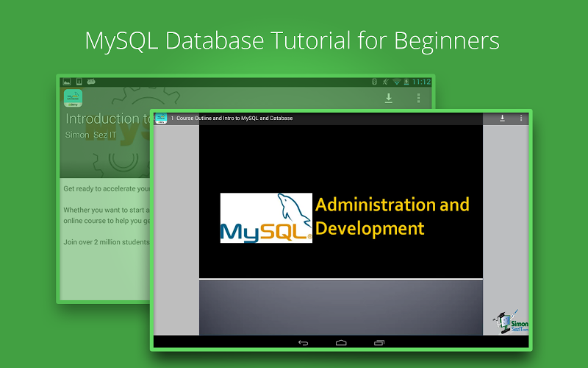Tap the Android debug icon in status bar
This screenshot has width=588, height=368.
pyautogui.click(x=91, y=82)
